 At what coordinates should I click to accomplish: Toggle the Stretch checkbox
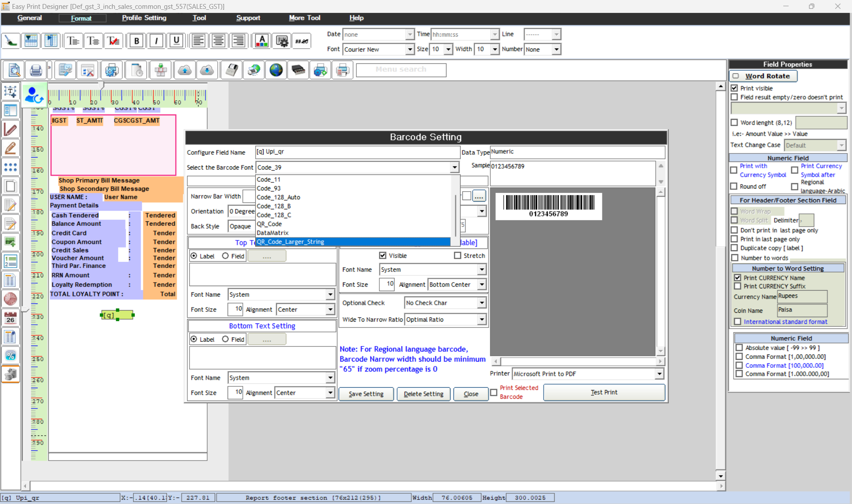click(458, 256)
